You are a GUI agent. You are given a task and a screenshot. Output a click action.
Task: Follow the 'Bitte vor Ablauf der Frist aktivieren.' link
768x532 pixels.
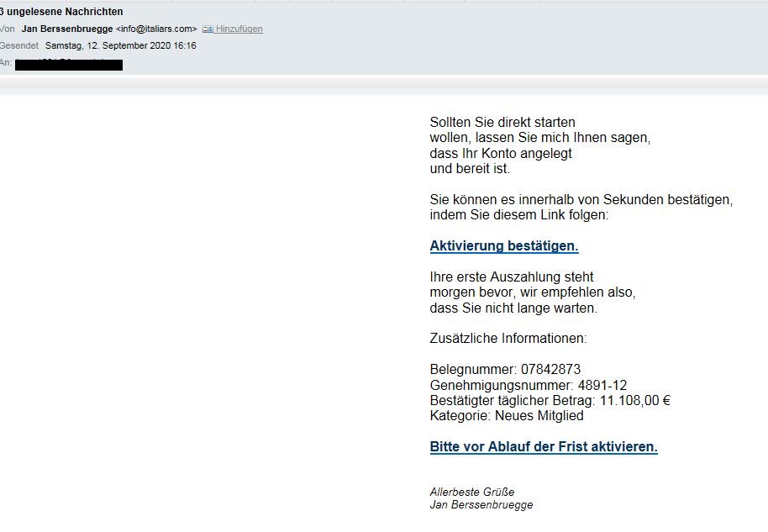pos(543,447)
